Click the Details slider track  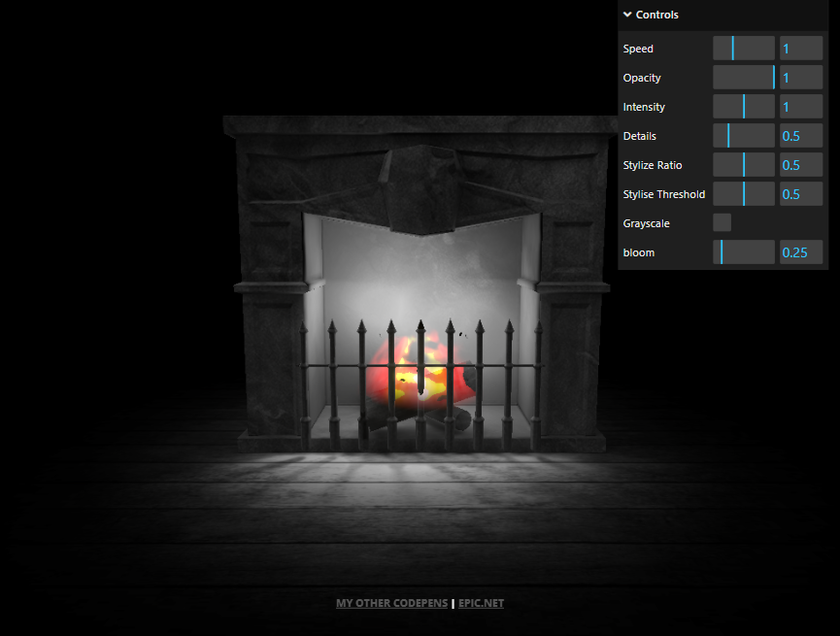click(744, 136)
